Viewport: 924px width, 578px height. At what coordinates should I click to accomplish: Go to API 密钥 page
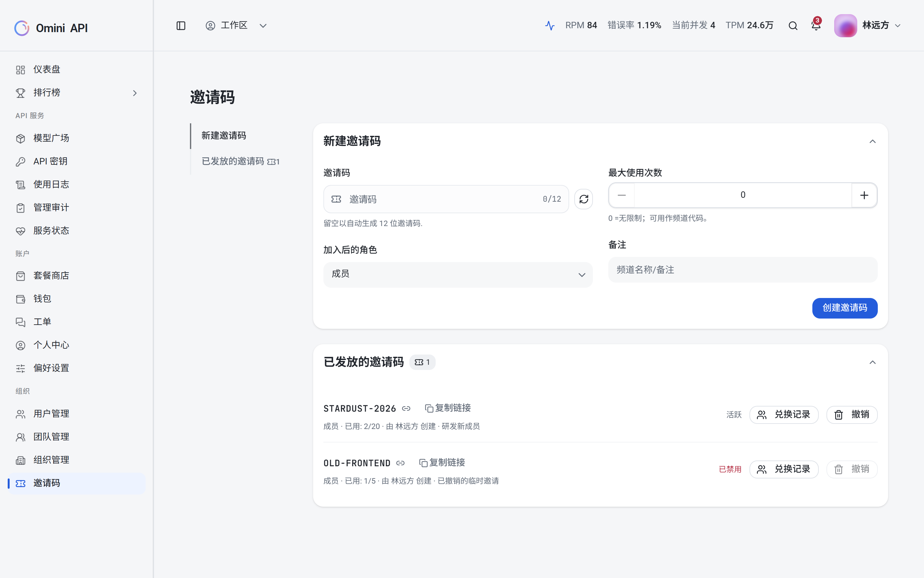[76, 161]
